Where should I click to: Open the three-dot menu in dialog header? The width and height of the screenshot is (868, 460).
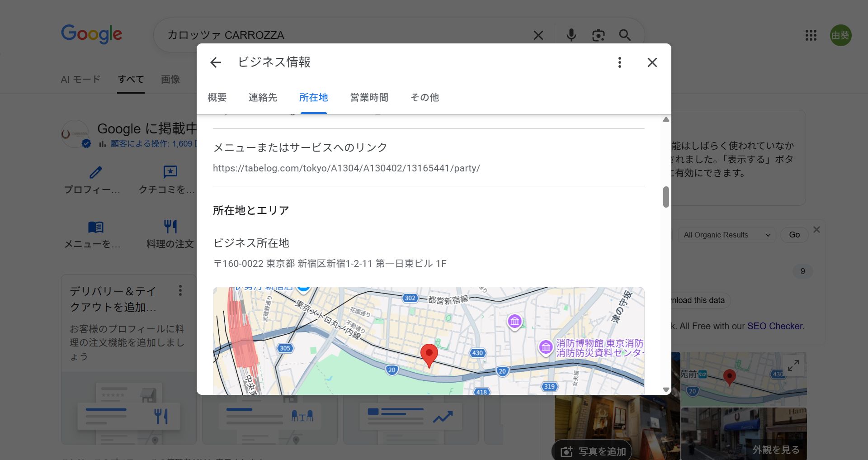pos(619,62)
